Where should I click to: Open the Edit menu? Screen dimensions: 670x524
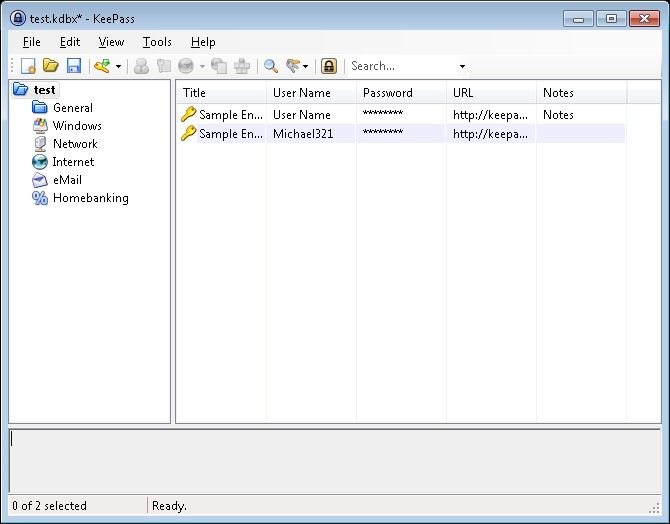(70, 42)
